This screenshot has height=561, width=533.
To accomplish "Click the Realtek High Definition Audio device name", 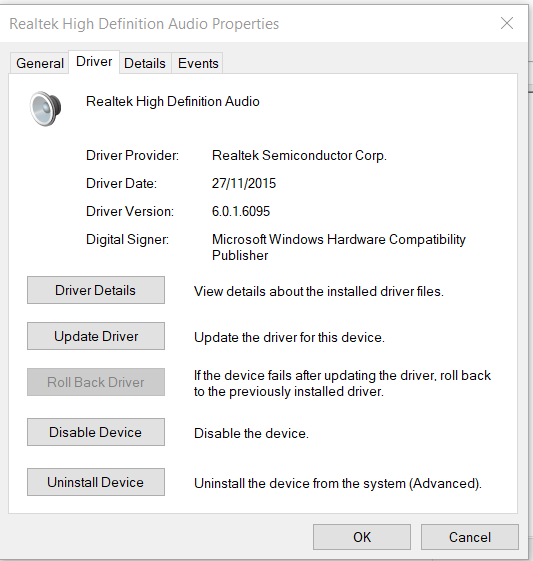I will (x=173, y=102).
